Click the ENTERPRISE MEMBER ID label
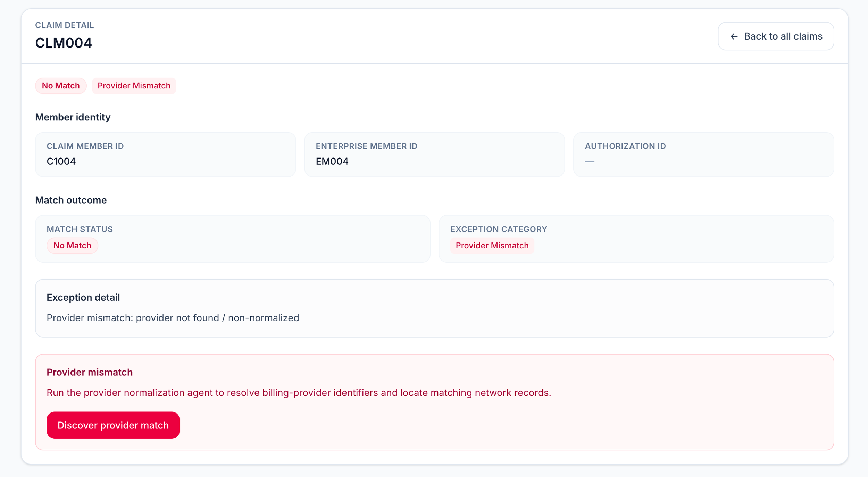Viewport: 868px width, 477px height. pyautogui.click(x=366, y=146)
